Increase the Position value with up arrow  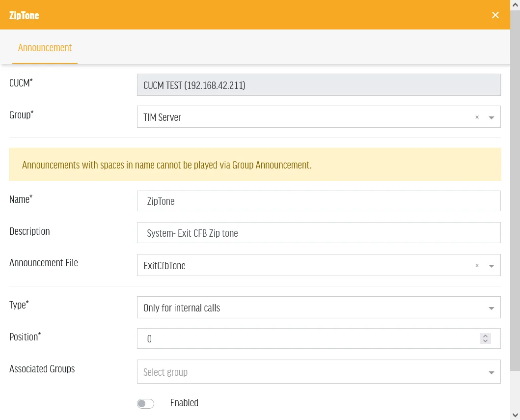point(485,336)
